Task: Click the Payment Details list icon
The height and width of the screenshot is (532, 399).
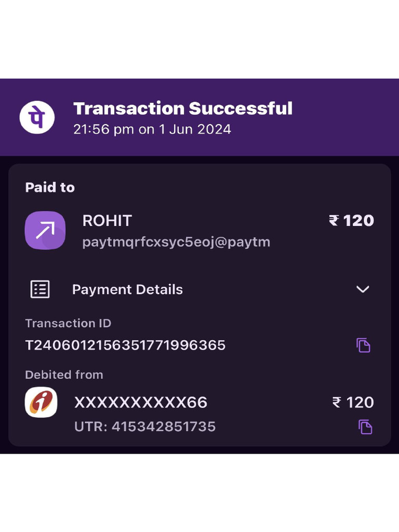Action: (40, 289)
